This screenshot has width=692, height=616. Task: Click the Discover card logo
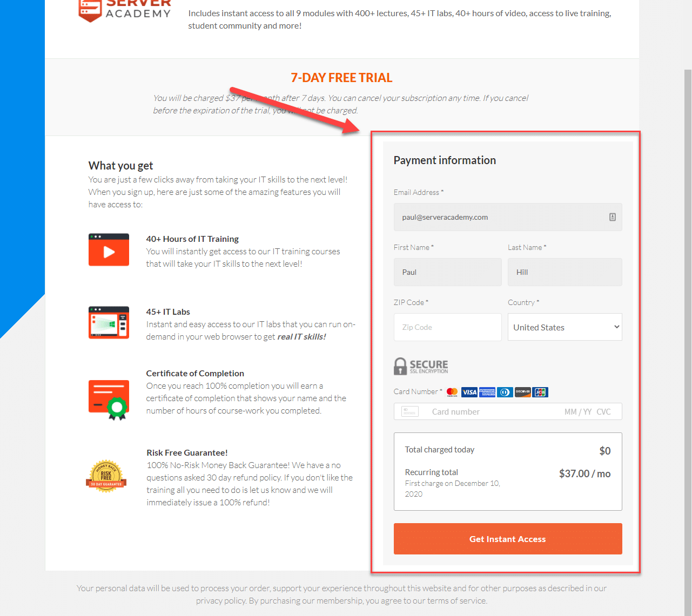pos(522,392)
